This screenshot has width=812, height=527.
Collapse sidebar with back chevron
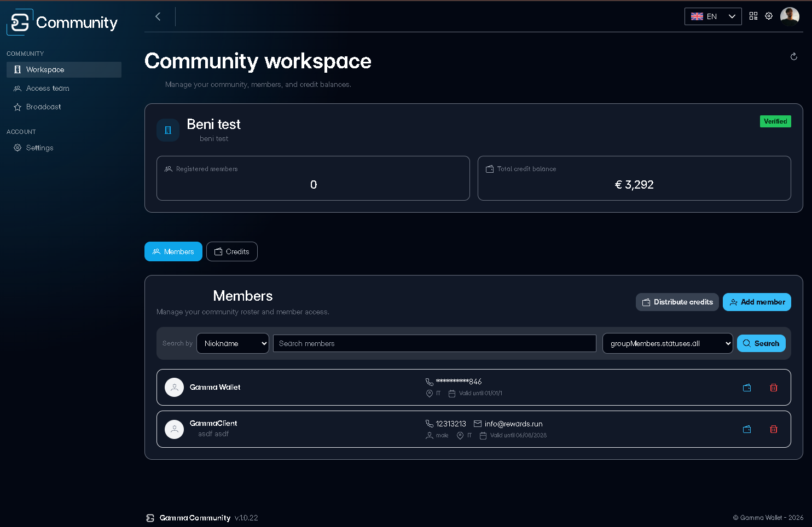[158, 16]
